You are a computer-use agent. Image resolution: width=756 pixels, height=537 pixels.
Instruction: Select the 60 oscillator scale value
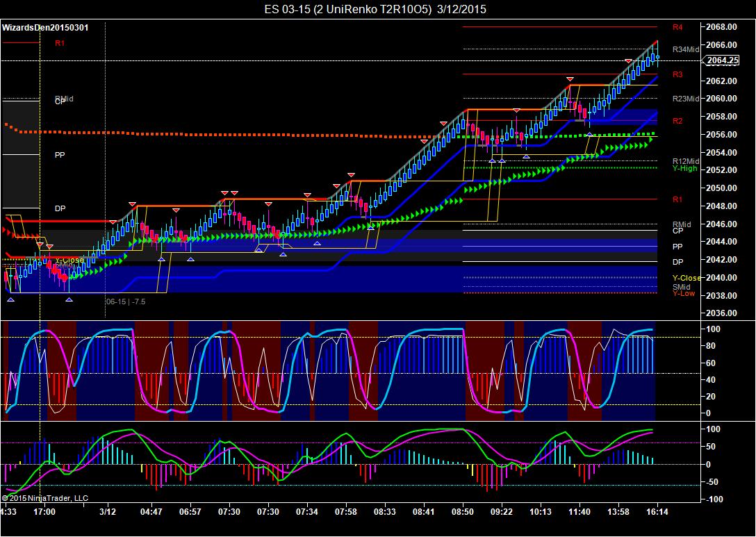(x=710, y=363)
